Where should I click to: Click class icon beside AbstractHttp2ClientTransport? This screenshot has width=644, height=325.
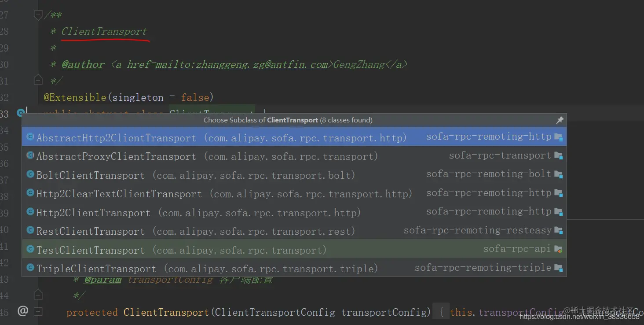click(x=30, y=137)
